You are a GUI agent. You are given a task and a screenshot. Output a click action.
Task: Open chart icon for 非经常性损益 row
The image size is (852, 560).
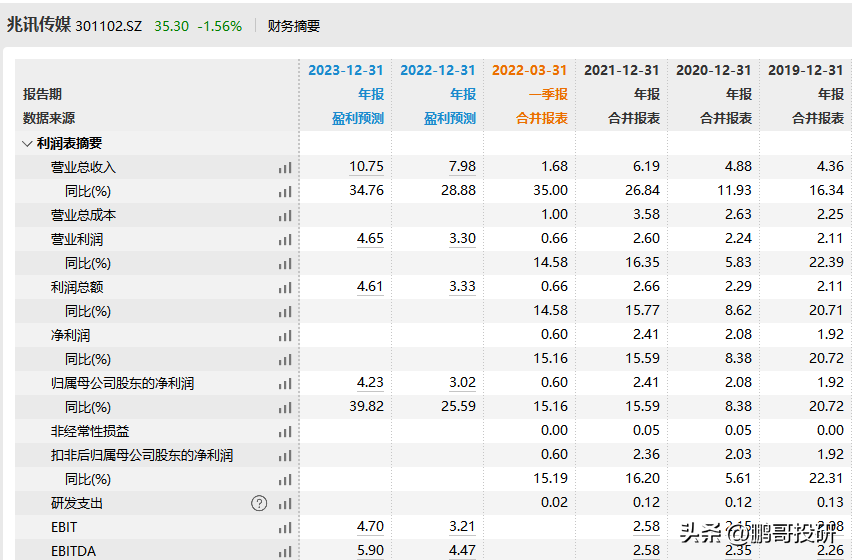tap(285, 431)
